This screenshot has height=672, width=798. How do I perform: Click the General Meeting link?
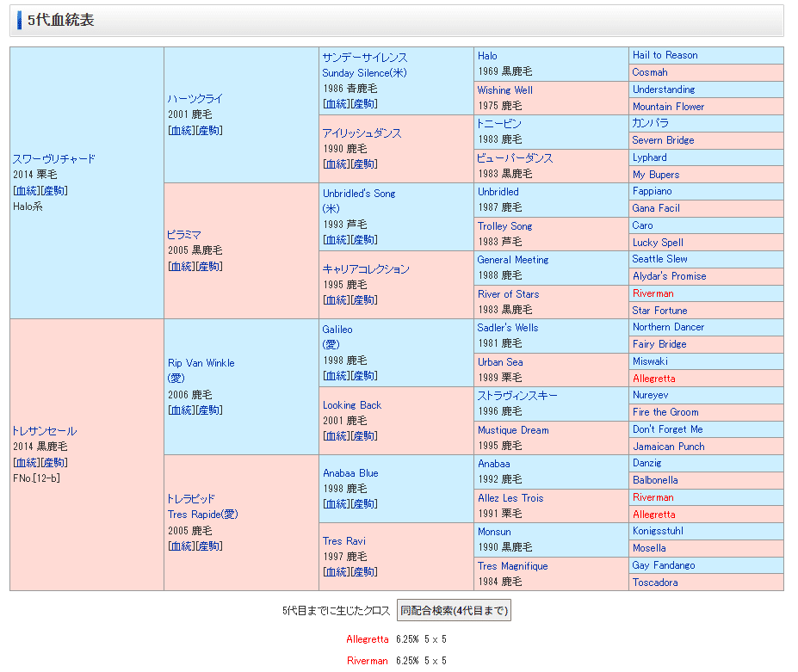(512, 260)
